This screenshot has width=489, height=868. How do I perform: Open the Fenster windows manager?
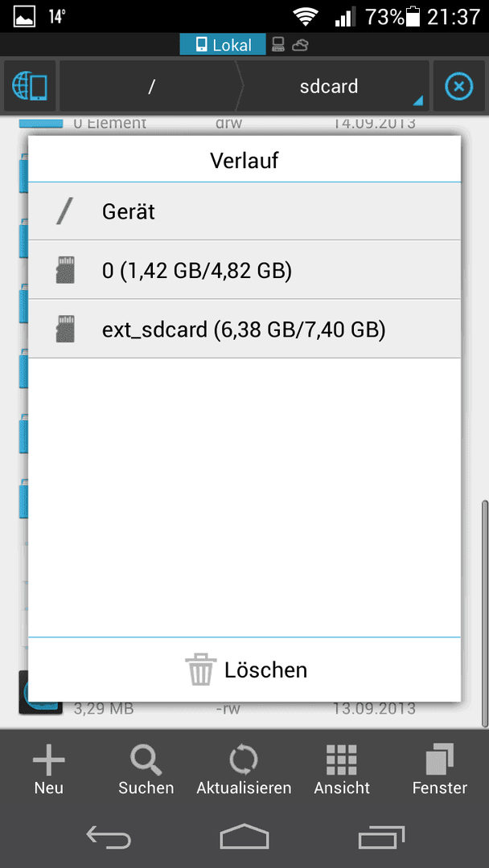440,769
